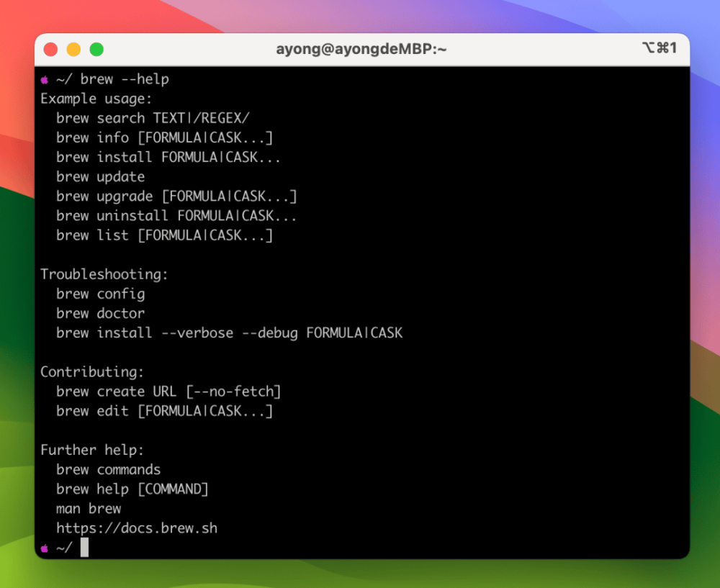Screen dimensions: 720x588
Task: Click the line 'brew upgrade [FORMULA|CASK...]'
Action: [177, 196]
